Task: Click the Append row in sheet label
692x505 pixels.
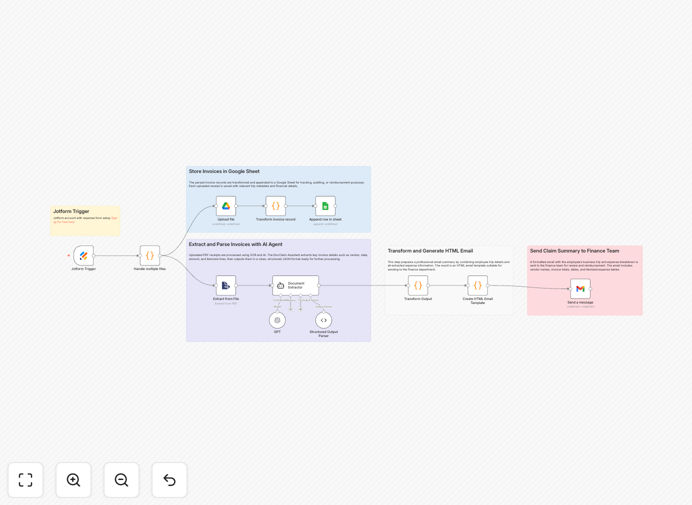Action: (x=325, y=219)
